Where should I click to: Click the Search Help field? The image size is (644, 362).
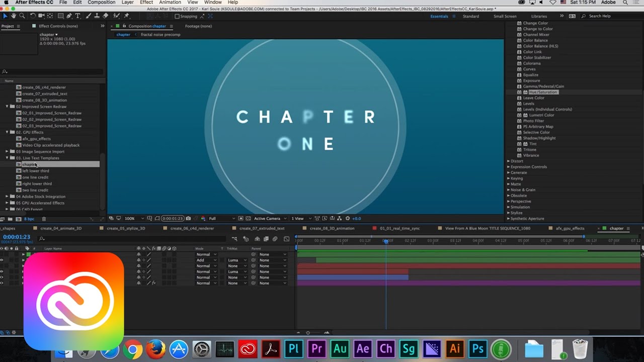(611, 16)
